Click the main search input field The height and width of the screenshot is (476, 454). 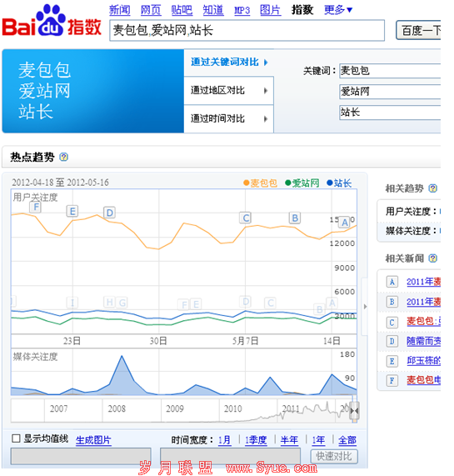(x=247, y=30)
